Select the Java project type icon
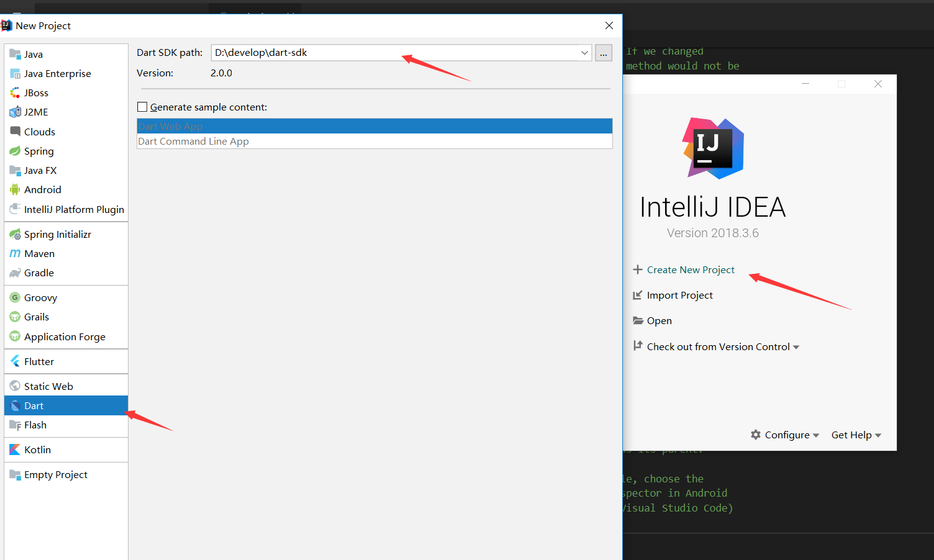The image size is (934, 560). pyautogui.click(x=15, y=54)
